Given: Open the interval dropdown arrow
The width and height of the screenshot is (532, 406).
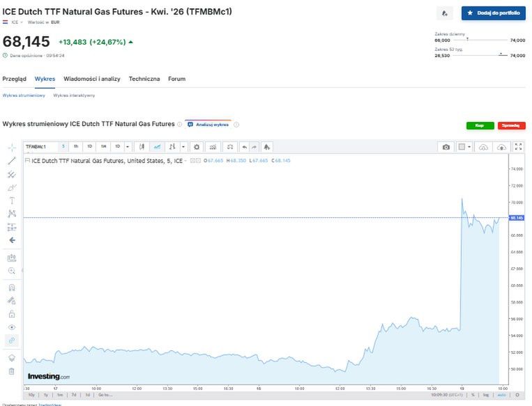Looking at the screenshot, I should [128, 147].
